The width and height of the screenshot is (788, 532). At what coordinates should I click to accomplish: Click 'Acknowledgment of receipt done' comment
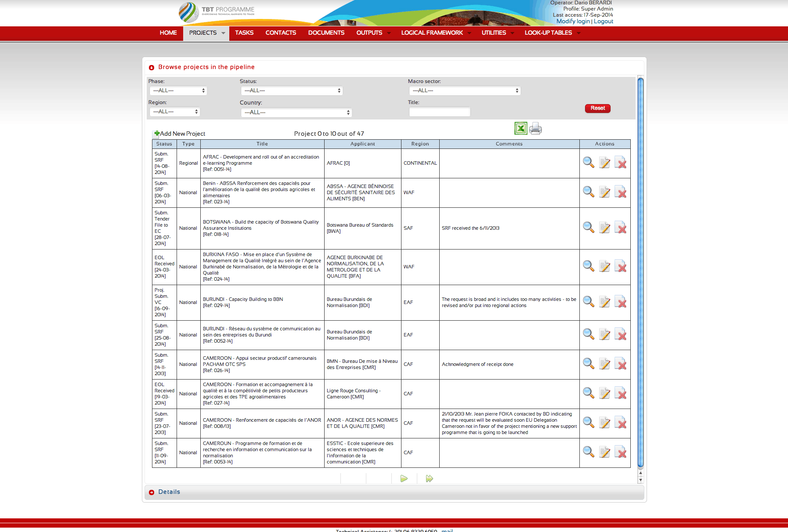[x=477, y=364]
